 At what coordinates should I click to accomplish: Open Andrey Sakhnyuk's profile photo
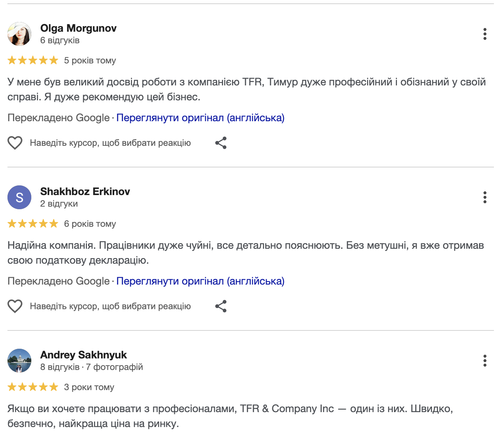point(19,361)
